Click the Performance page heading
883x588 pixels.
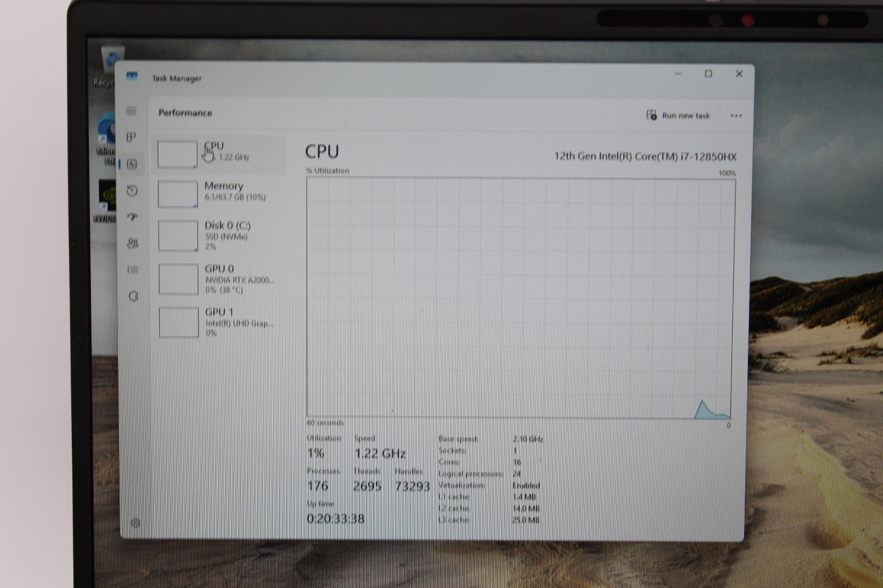click(x=185, y=113)
